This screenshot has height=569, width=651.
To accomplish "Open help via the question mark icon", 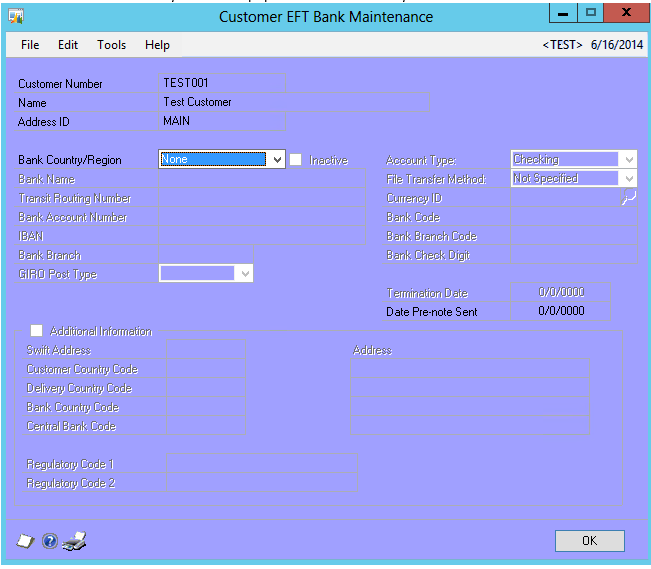I will (50, 541).
